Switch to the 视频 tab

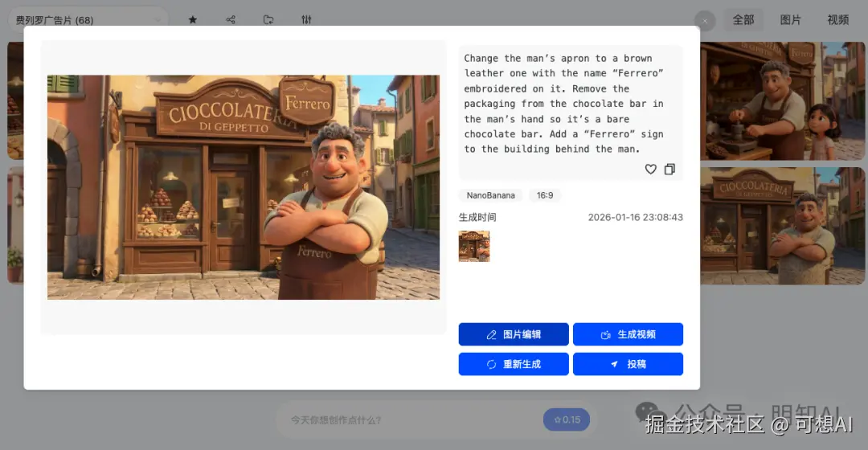837,20
